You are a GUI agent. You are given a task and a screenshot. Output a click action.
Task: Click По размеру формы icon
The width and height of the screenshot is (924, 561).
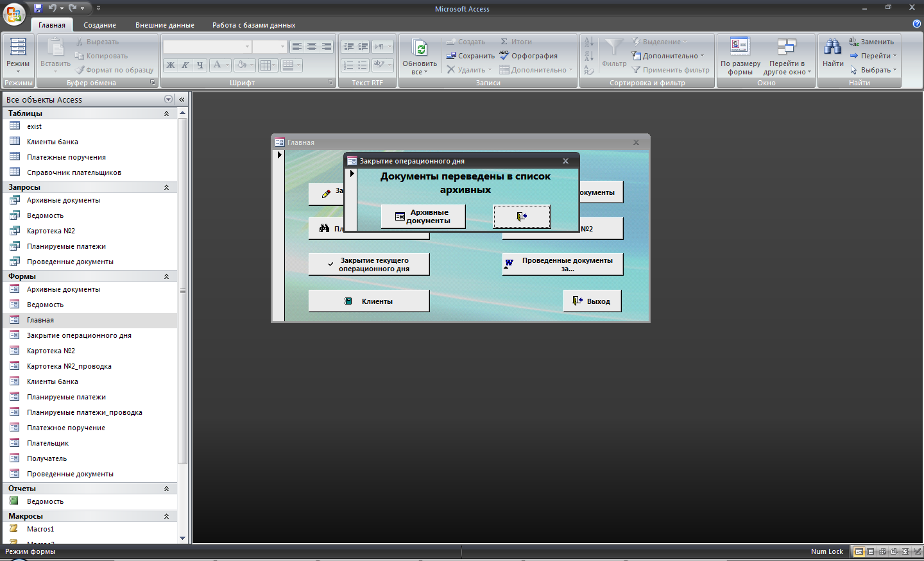pyautogui.click(x=740, y=47)
